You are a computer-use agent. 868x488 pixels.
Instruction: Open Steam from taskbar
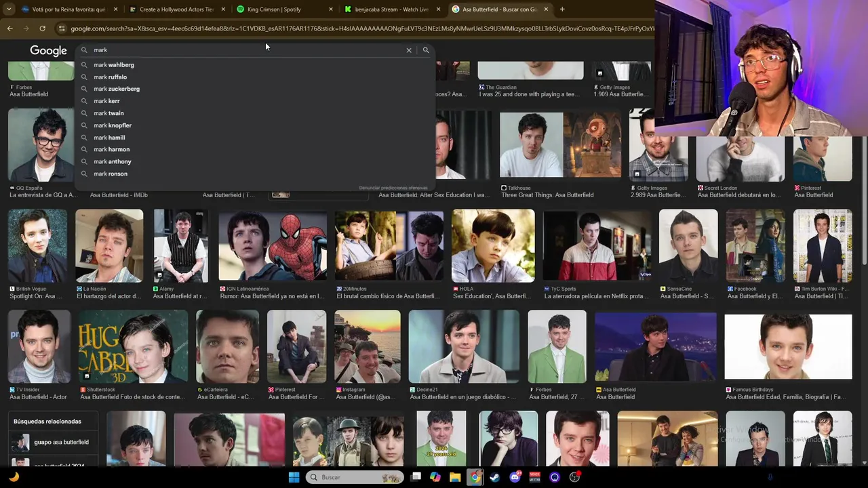(x=495, y=477)
